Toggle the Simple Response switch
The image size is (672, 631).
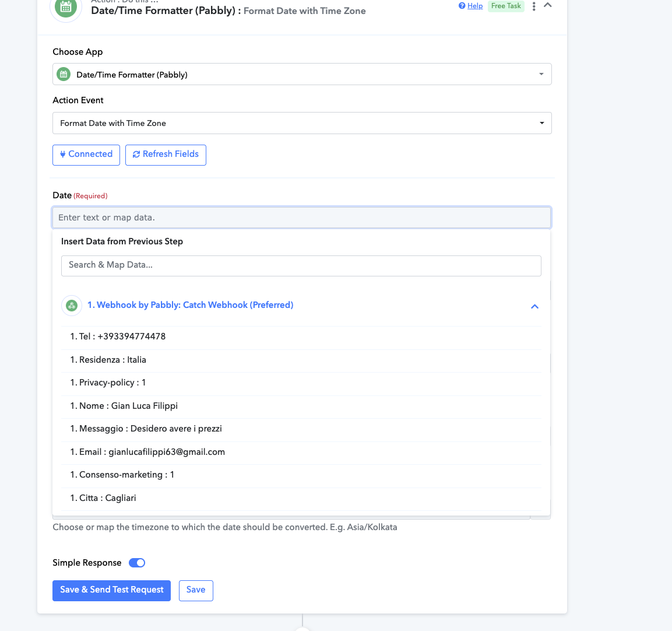point(137,563)
